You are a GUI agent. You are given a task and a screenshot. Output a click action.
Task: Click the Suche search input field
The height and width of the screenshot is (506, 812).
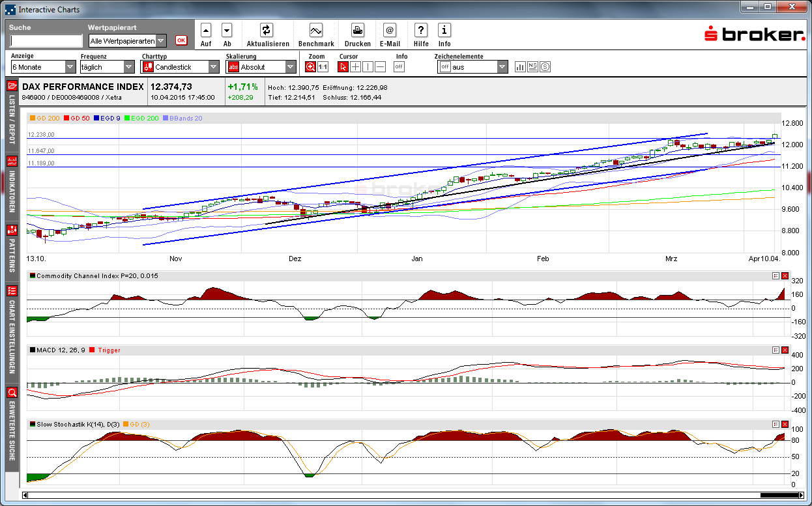coord(46,41)
